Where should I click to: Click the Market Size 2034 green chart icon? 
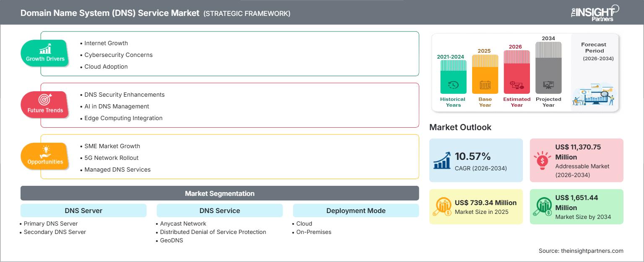(542, 207)
